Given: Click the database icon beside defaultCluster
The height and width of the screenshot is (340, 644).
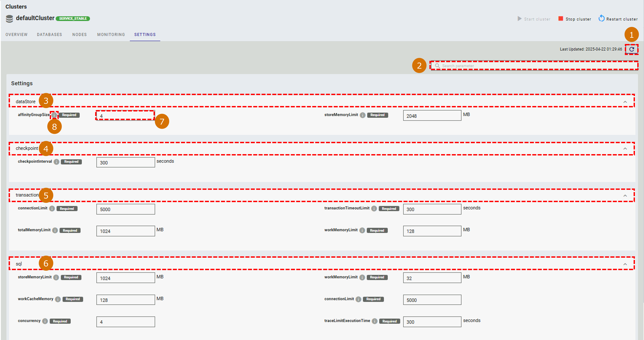Looking at the screenshot, I should (9, 19).
